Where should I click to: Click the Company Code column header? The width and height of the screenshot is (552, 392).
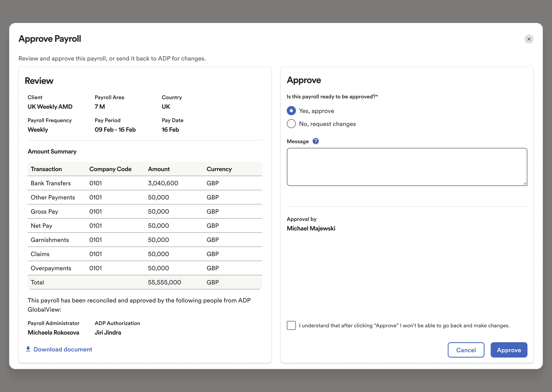110,169
